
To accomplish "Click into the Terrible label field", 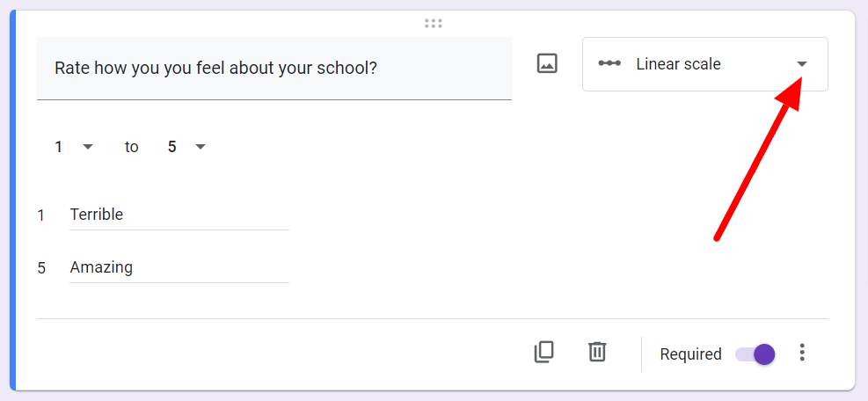I will [x=179, y=215].
